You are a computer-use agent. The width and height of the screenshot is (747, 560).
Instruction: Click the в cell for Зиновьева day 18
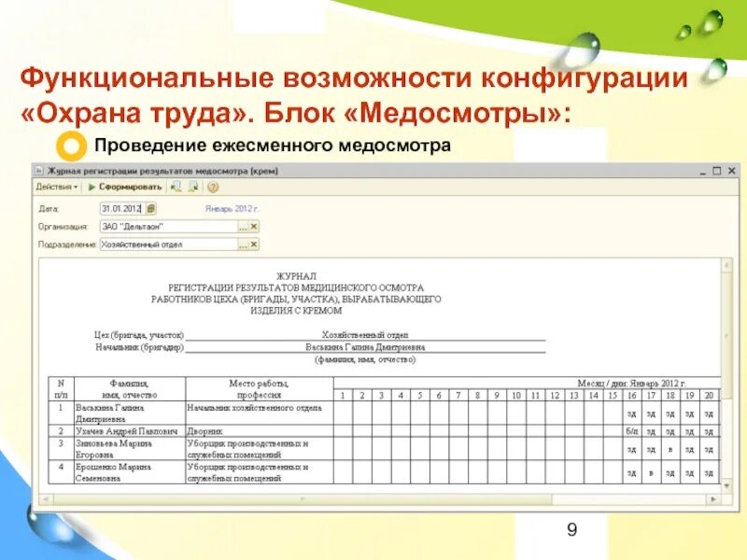point(670,449)
